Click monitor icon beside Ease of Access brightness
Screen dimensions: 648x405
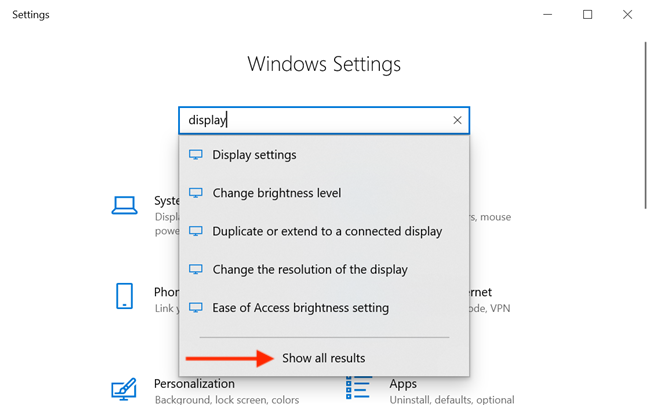(196, 308)
